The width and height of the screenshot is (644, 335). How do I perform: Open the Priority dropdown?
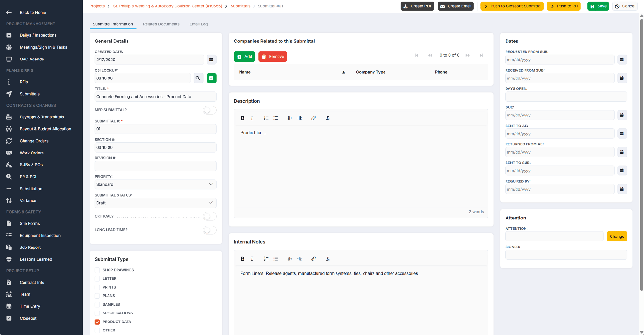(x=155, y=184)
